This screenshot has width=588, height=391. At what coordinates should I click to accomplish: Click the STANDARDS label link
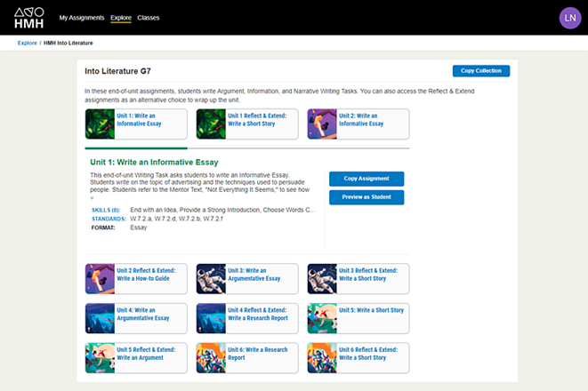[x=109, y=219]
